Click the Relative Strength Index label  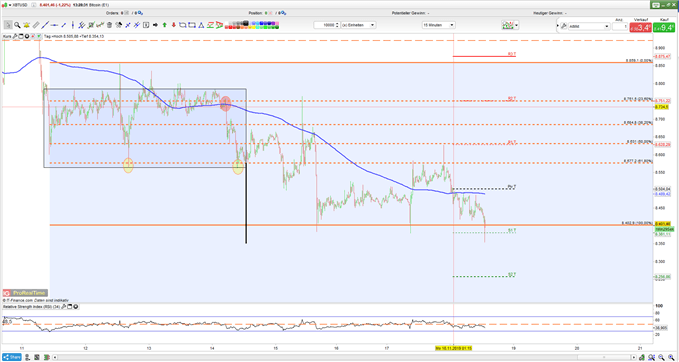click(x=31, y=307)
